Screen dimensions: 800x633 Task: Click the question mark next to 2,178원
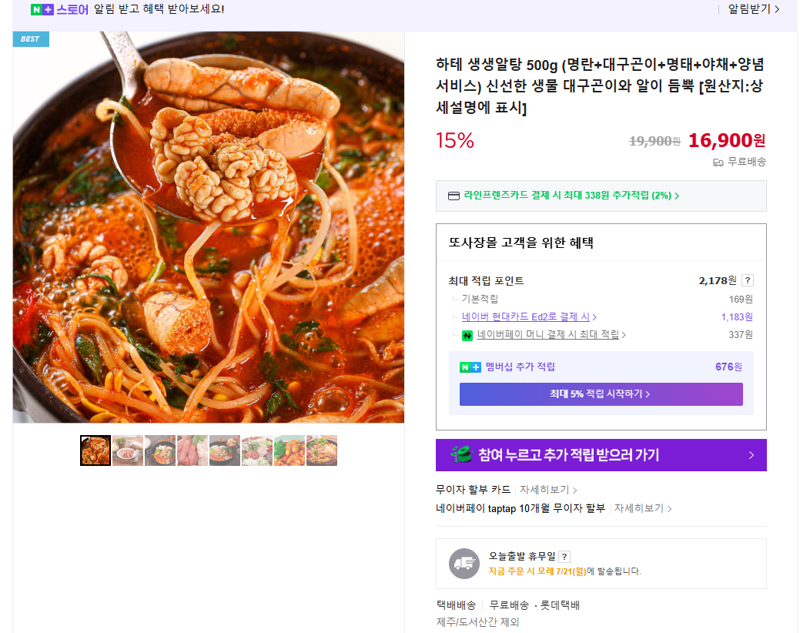pyautogui.click(x=747, y=280)
